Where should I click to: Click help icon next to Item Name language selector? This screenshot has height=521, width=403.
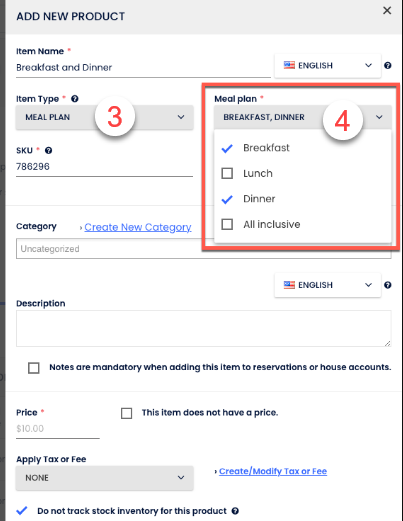[388, 65]
